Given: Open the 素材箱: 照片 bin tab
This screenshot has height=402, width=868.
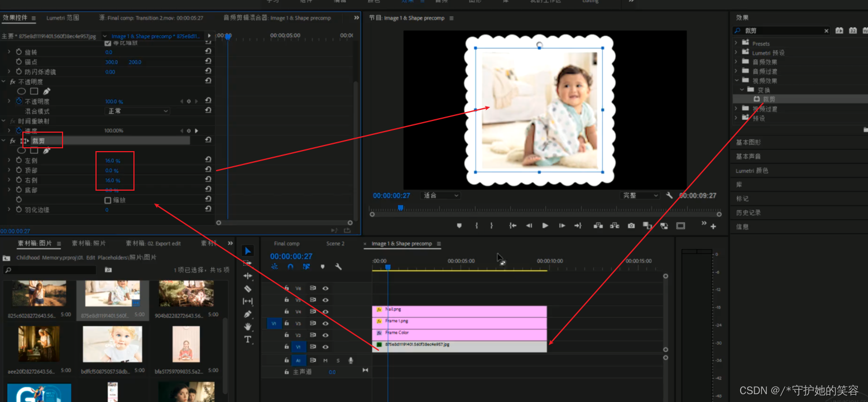Looking at the screenshot, I should pyautogui.click(x=89, y=244).
